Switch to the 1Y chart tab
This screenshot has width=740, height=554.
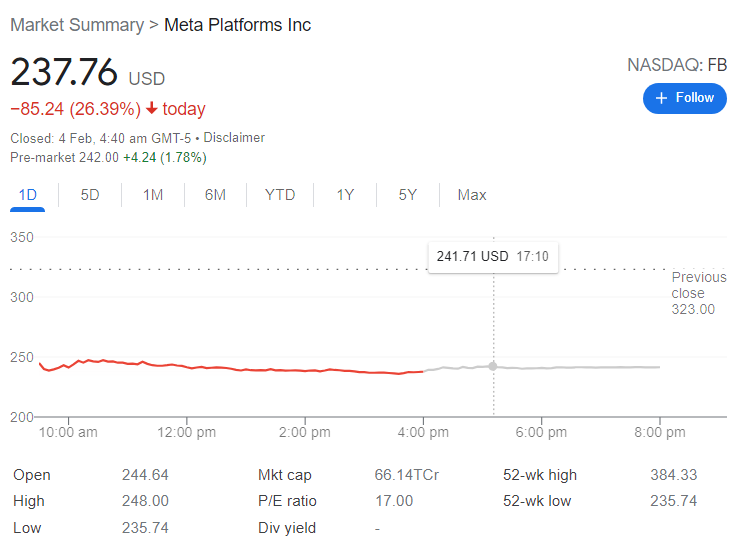point(345,195)
